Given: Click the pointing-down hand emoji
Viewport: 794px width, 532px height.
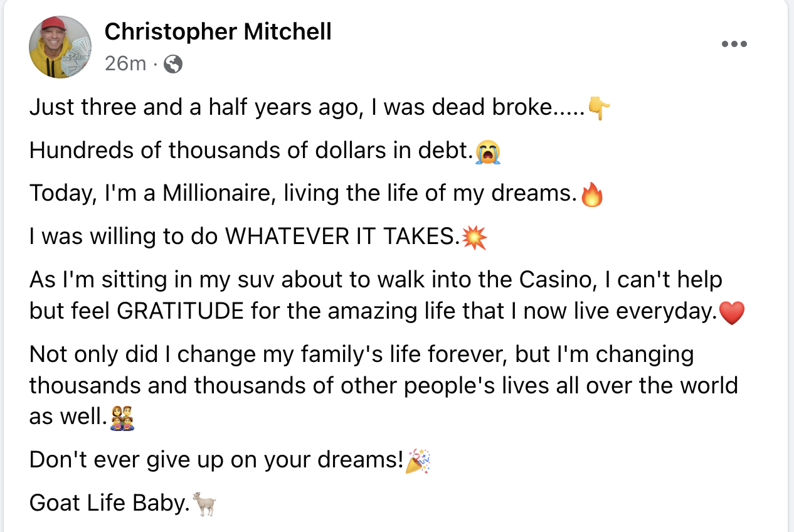Looking at the screenshot, I should click(600, 109).
